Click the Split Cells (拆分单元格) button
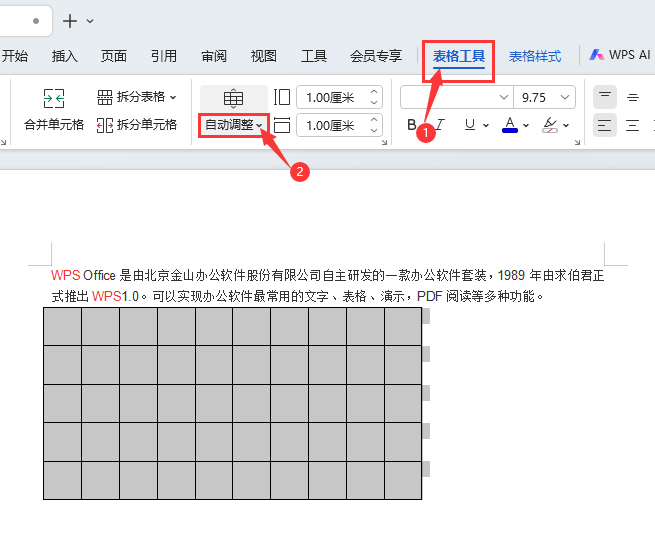 136,125
